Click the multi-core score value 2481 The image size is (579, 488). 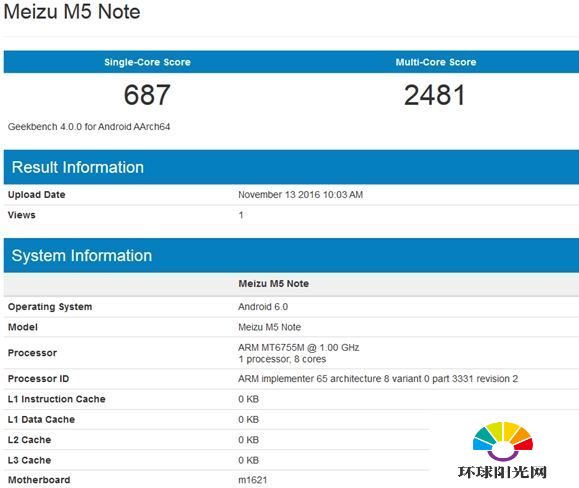pos(434,95)
